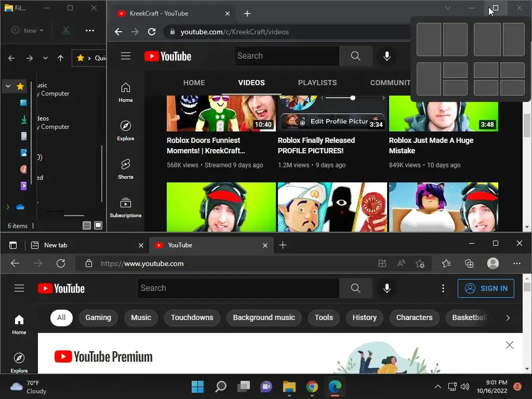The width and height of the screenshot is (532, 399).
Task: Switch File Explorer to details view
Action: click(x=87, y=225)
